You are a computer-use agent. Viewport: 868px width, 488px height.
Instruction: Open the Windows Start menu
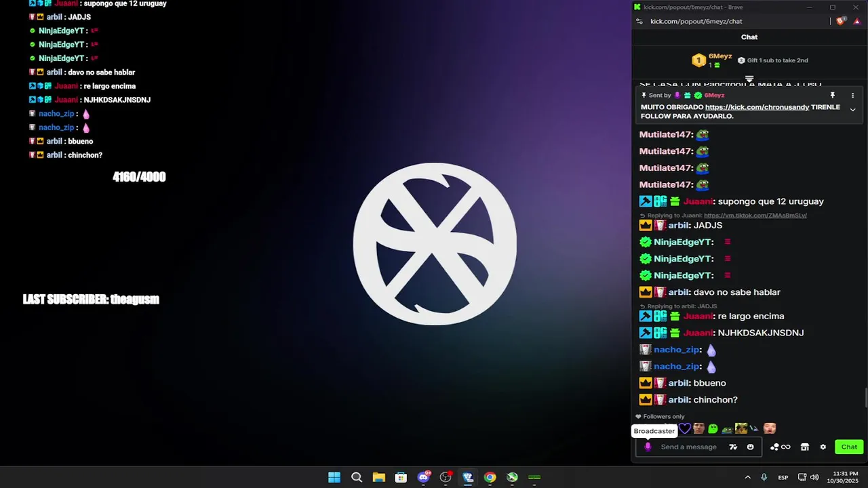(x=334, y=477)
